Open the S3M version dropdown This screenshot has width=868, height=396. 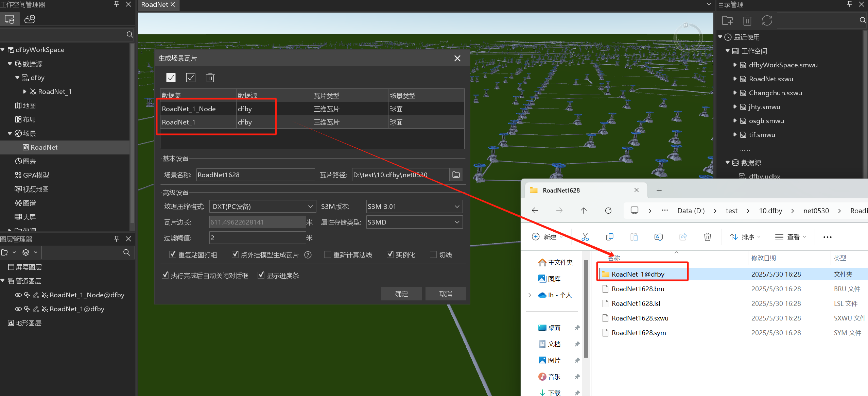[414, 207]
